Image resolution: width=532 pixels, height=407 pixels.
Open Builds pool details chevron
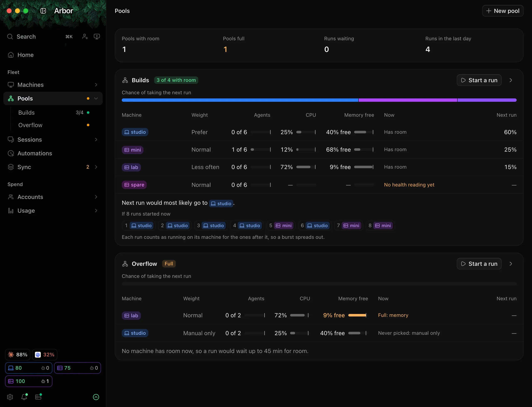coord(511,80)
